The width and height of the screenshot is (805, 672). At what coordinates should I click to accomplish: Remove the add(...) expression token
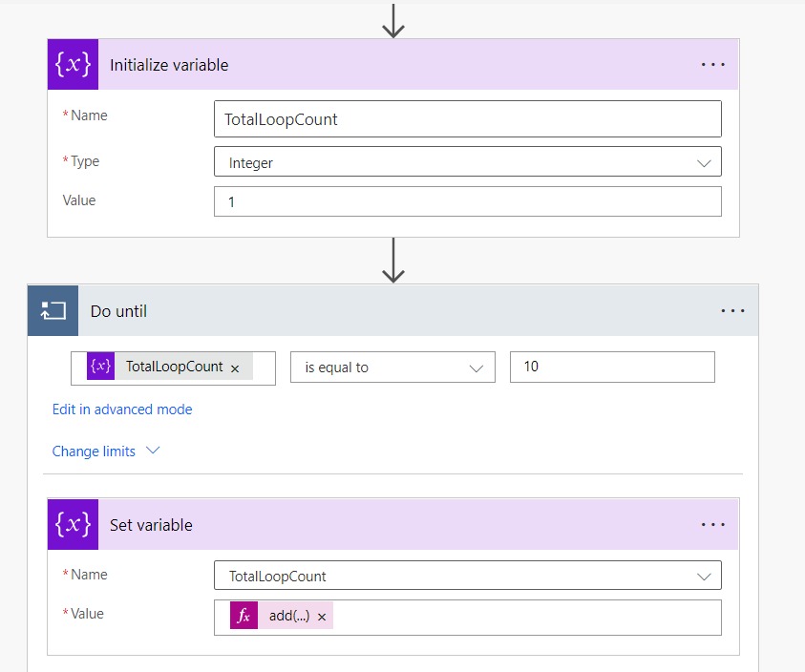[x=322, y=618]
